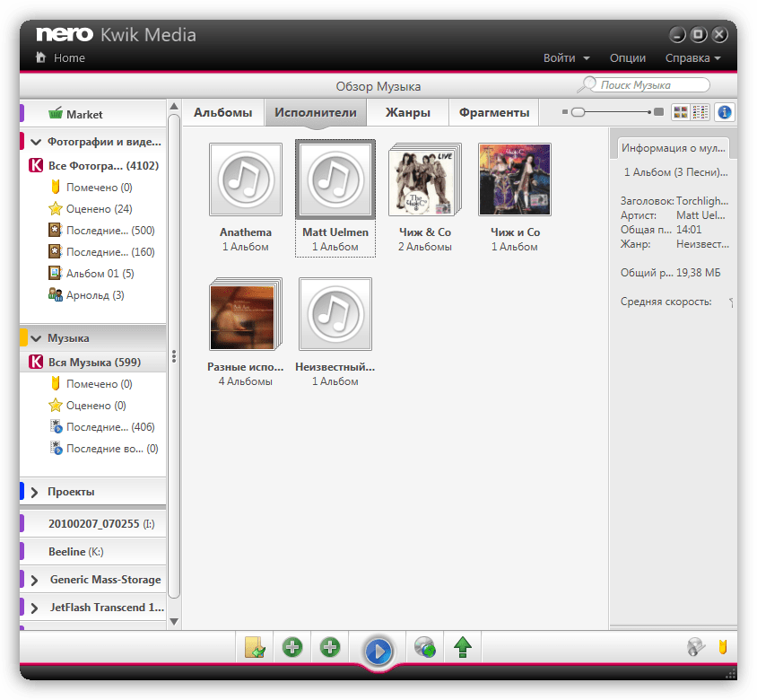The height and width of the screenshot is (700, 757).
Task: Click Опции in the header
Action: coord(627,57)
